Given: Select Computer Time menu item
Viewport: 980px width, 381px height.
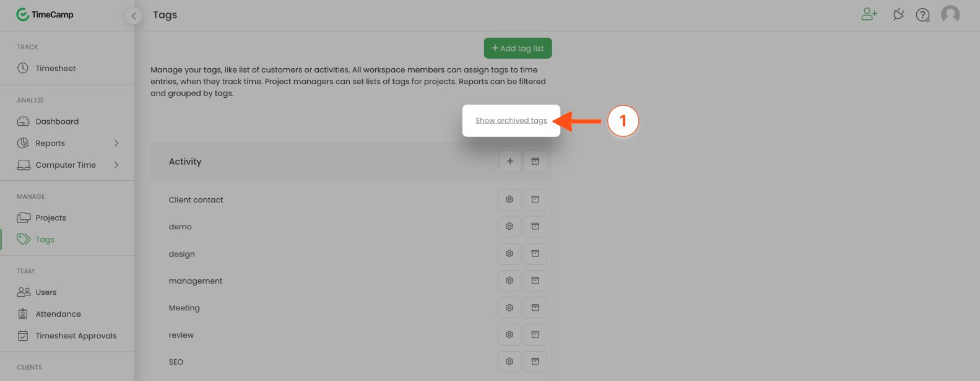Looking at the screenshot, I should [x=67, y=165].
